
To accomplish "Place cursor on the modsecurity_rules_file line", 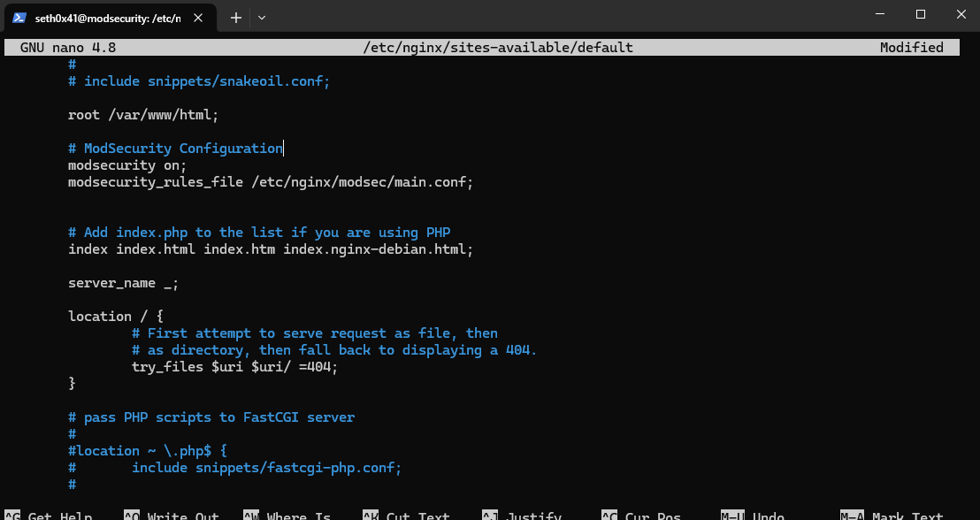I will click(x=270, y=181).
